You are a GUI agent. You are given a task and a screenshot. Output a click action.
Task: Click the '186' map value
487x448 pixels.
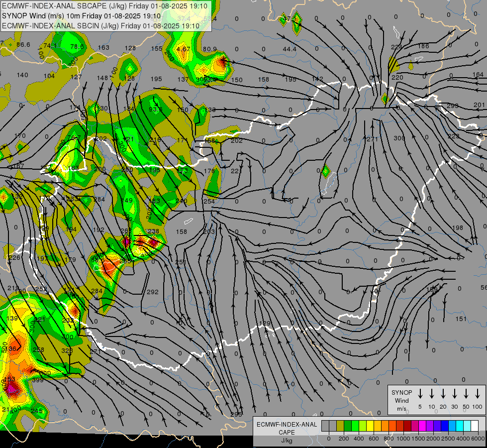point(423,46)
